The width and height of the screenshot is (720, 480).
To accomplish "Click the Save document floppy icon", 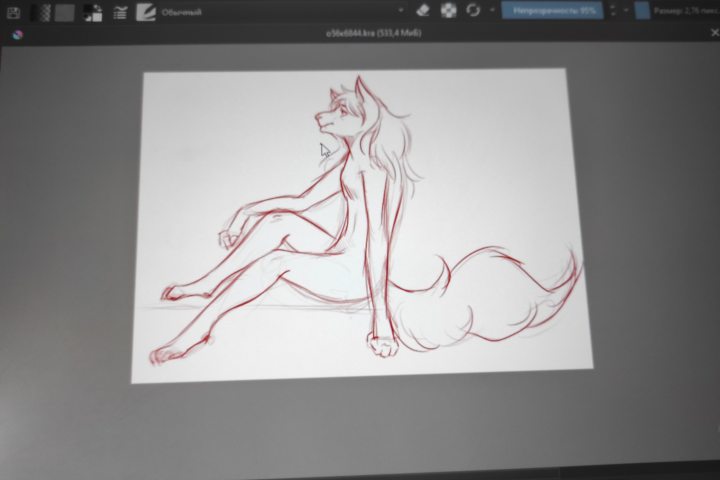I will click(x=13, y=12).
